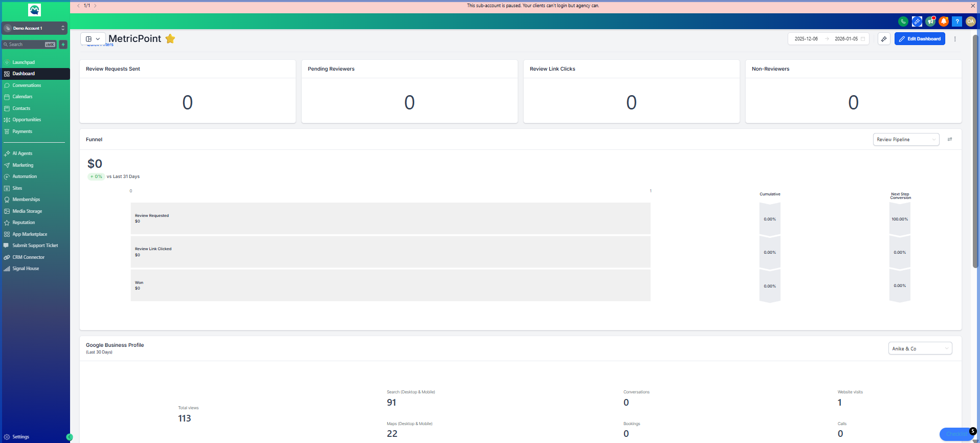Click the Maps (Desktop & Mobile) value 22
980x443 pixels.
tap(392, 434)
